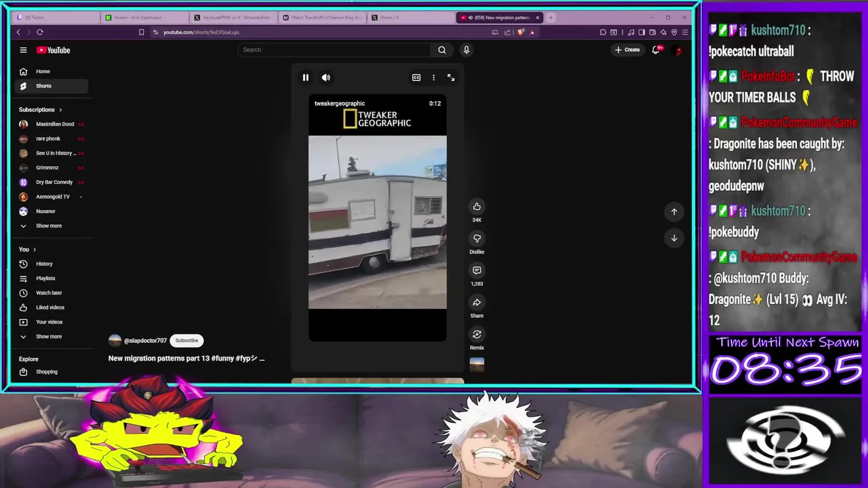868x488 pixels.
Task: Subscribe to @slapdoctor707
Action: pos(186,340)
